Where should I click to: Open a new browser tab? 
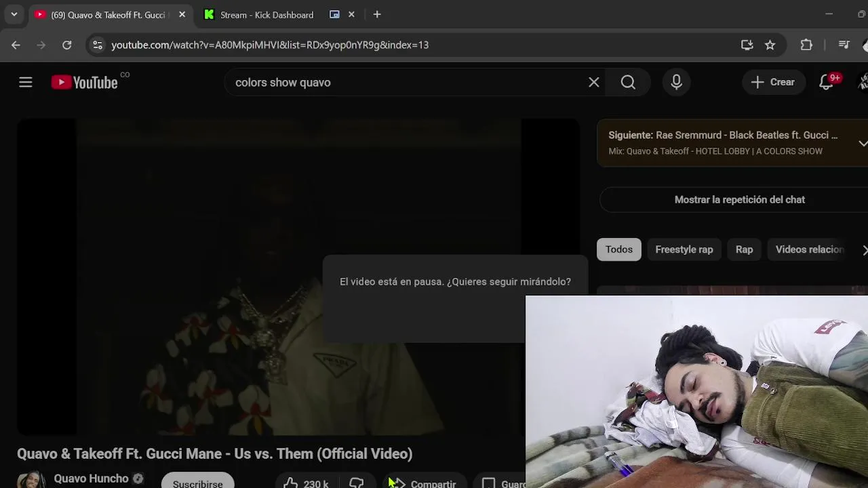[377, 14]
